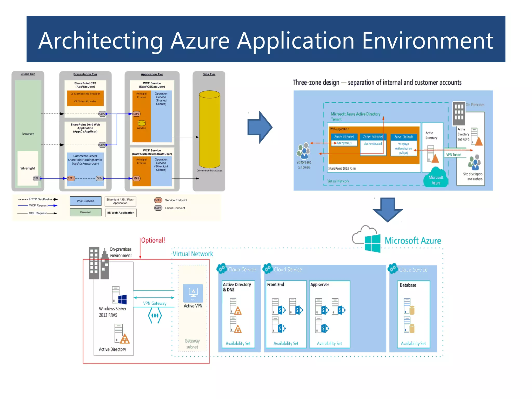The height and width of the screenshot is (399, 532).
Task: Click the CS Claims Provider label
Action: [x=85, y=102]
